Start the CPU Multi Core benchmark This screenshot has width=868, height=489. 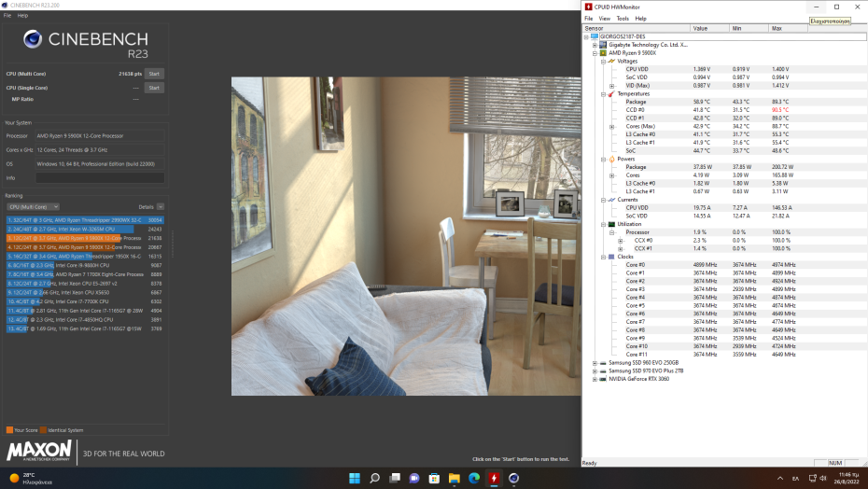(x=154, y=74)
